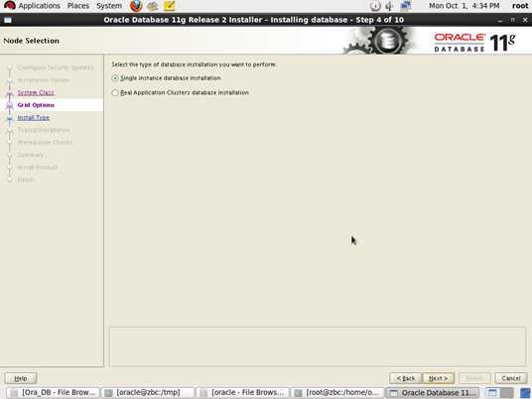Open the volume control tray icon
The image size is (532, 399).
click(389, 6)
